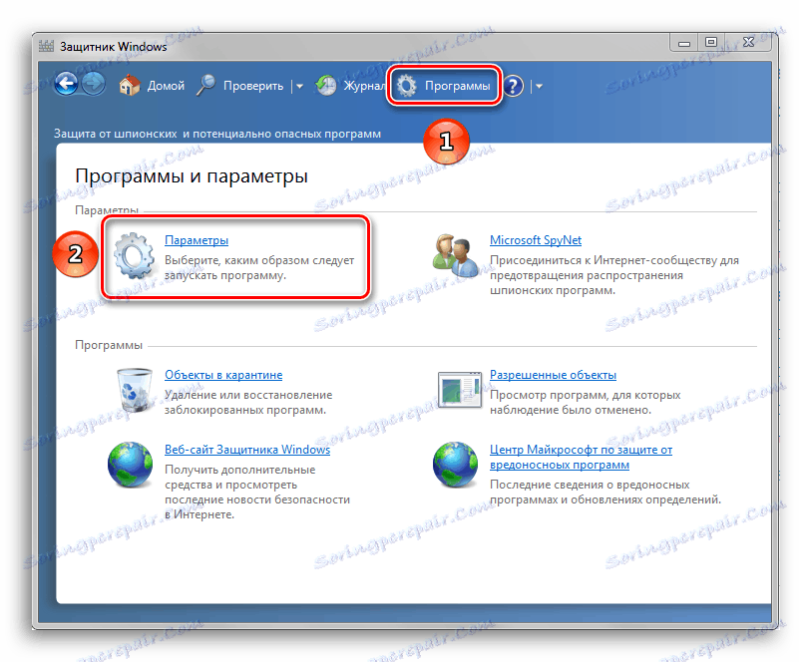Start a scan via Проверить label

(x=253, y=86)
